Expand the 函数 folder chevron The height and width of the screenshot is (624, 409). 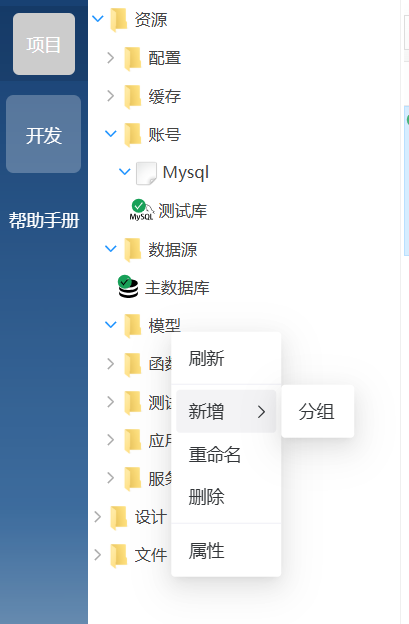point(111,363)
